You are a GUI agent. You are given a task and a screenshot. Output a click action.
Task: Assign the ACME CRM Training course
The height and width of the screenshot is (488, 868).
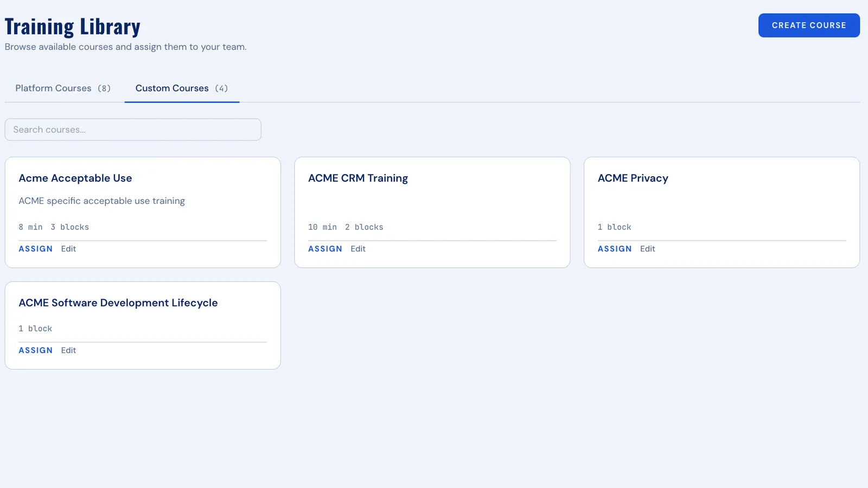coord(325,249)
